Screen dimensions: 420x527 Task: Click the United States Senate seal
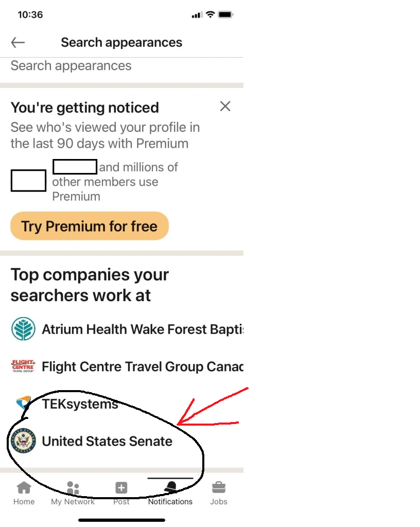pyautogui.click(x=23, y=441)
